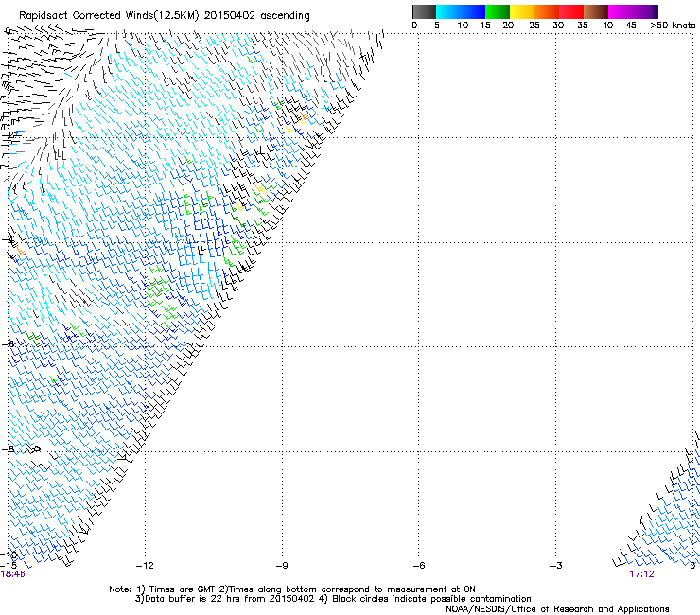This screenshot has width=700, height=615.
Task: Click the red 30-35 knots legend color
Action: [571, 11]
